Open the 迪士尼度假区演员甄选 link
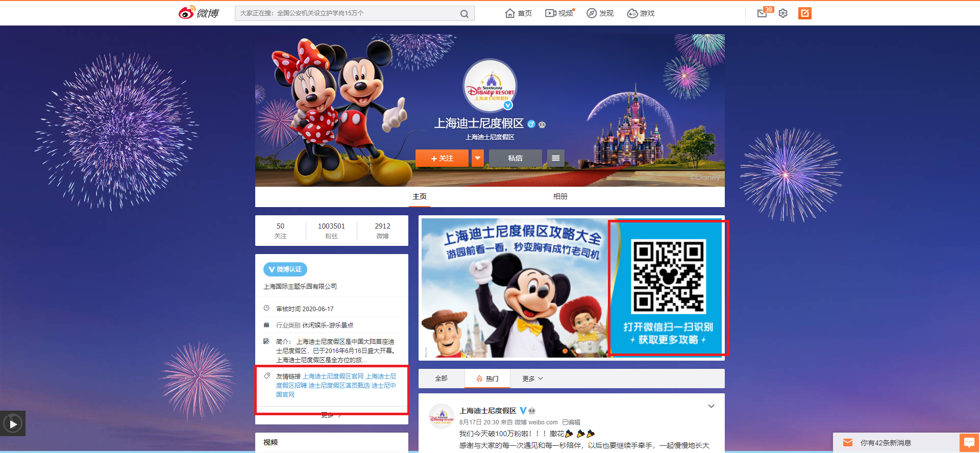 tap(339, 385)
